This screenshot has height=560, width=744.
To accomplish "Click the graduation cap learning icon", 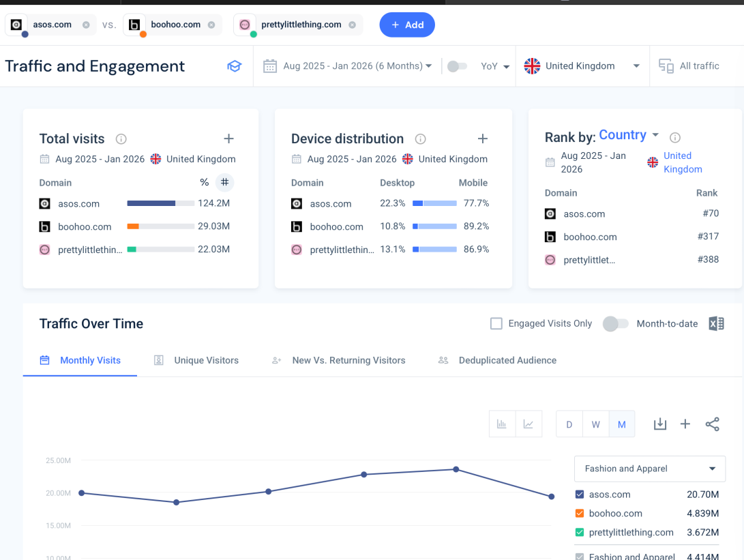I will (235, 66).
